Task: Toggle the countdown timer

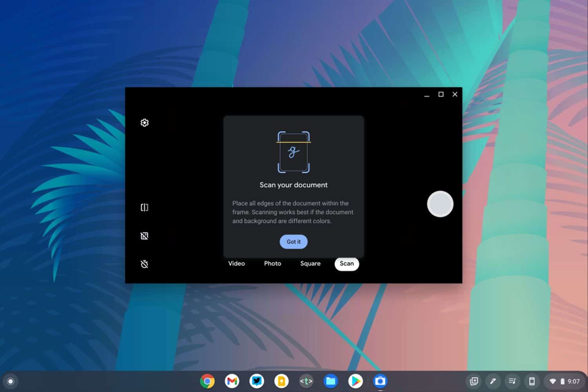Action: 144,264
